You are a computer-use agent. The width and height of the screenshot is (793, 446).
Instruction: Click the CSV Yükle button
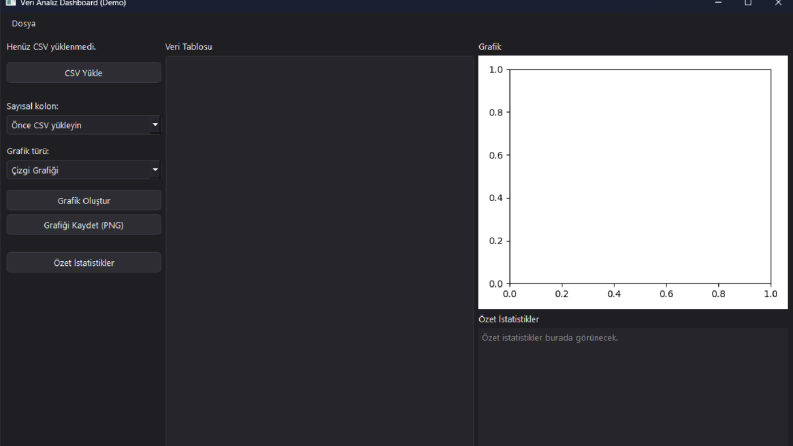(83, 73)
